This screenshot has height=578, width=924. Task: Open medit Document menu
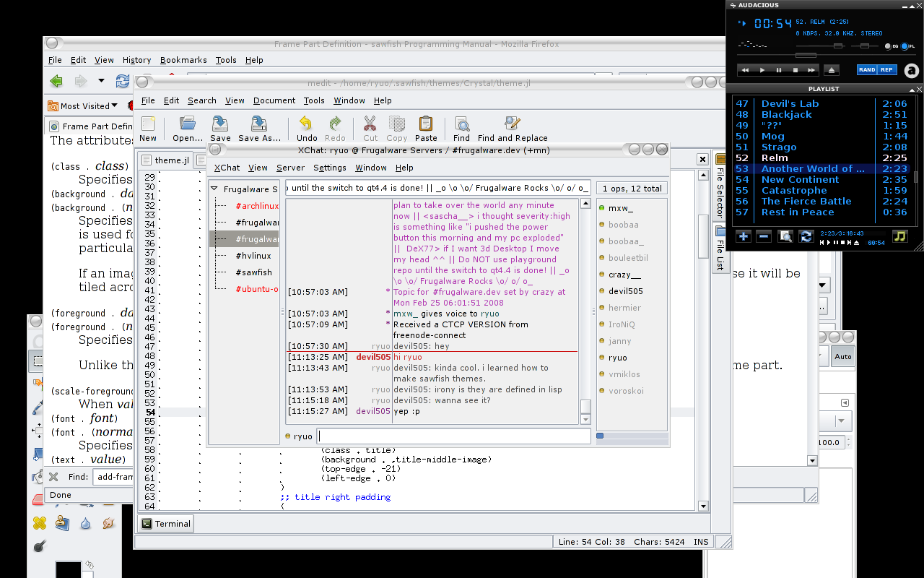pyautogui.click(x=274, y=100)
